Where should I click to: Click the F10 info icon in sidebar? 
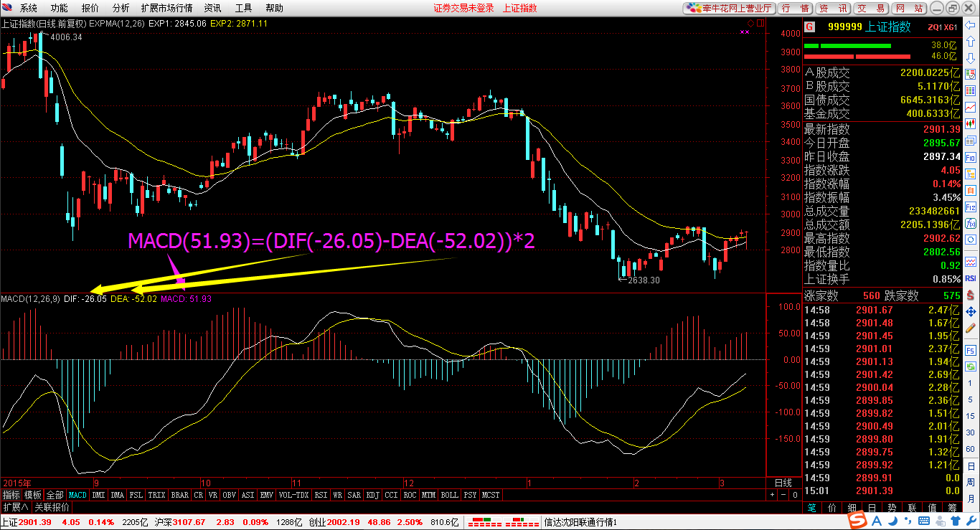point(971,157)
